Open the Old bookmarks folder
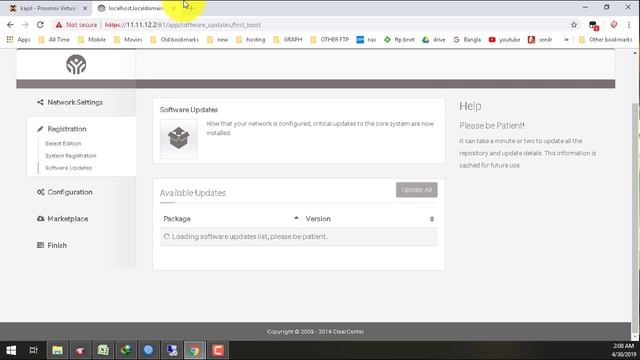This screenshot has width=640, height=360. (175, 40)
